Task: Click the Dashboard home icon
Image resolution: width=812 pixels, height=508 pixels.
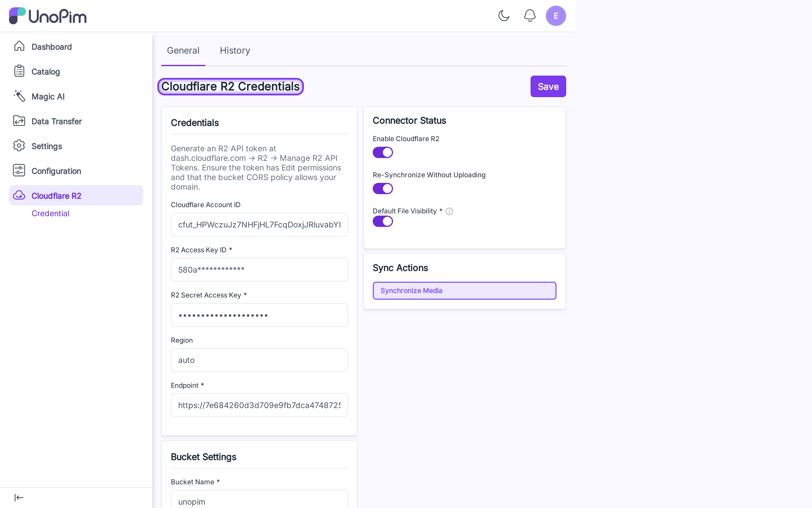Action: (x=19, y=46)
